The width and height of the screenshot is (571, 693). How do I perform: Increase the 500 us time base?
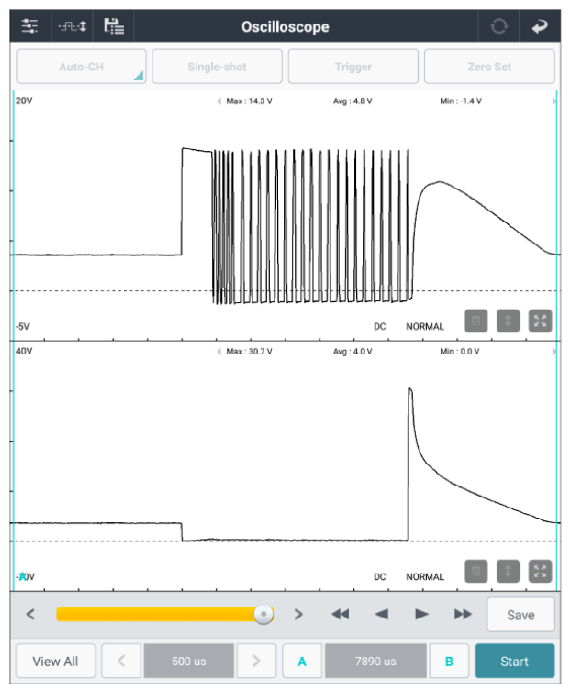pyautogui.click(x=256, y=661)
